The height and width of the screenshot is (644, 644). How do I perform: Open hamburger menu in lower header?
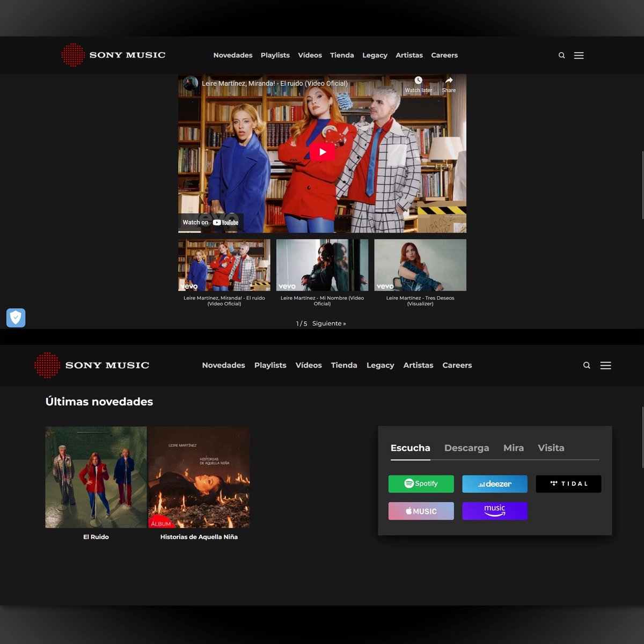point(605,365)
